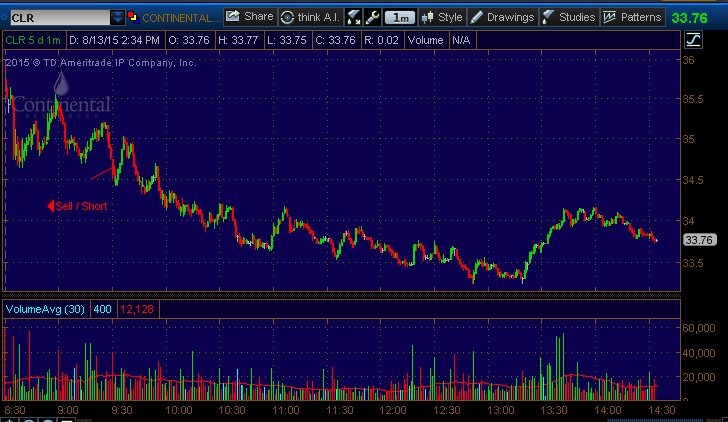Click the Volume header cell

click(425, 40)
